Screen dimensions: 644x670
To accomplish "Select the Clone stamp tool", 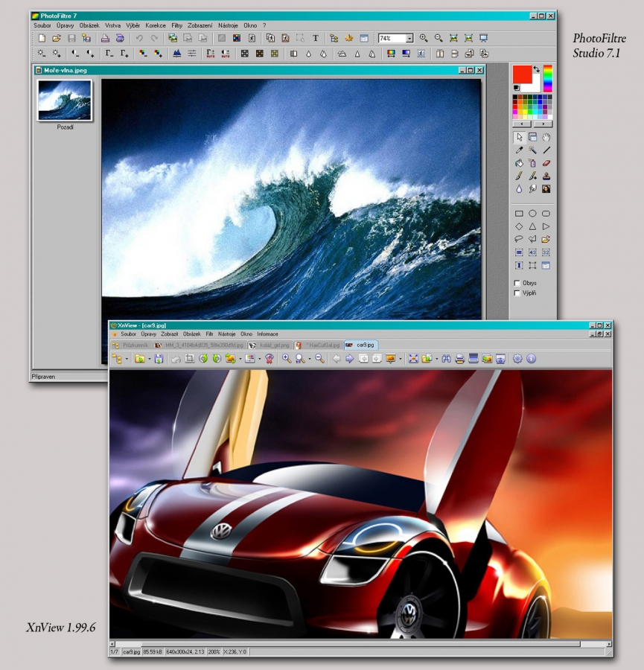I will coord(546,176).
